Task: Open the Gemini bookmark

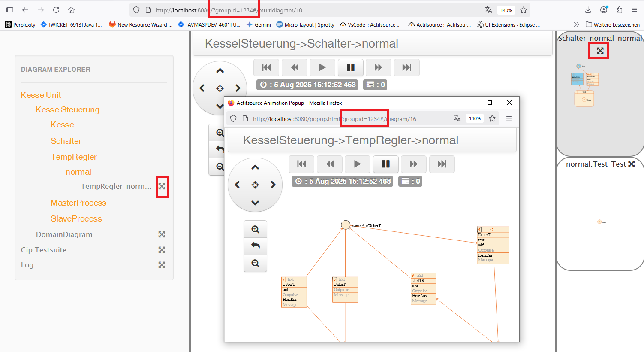Action: pyautogui.click(x=259, y=25)
